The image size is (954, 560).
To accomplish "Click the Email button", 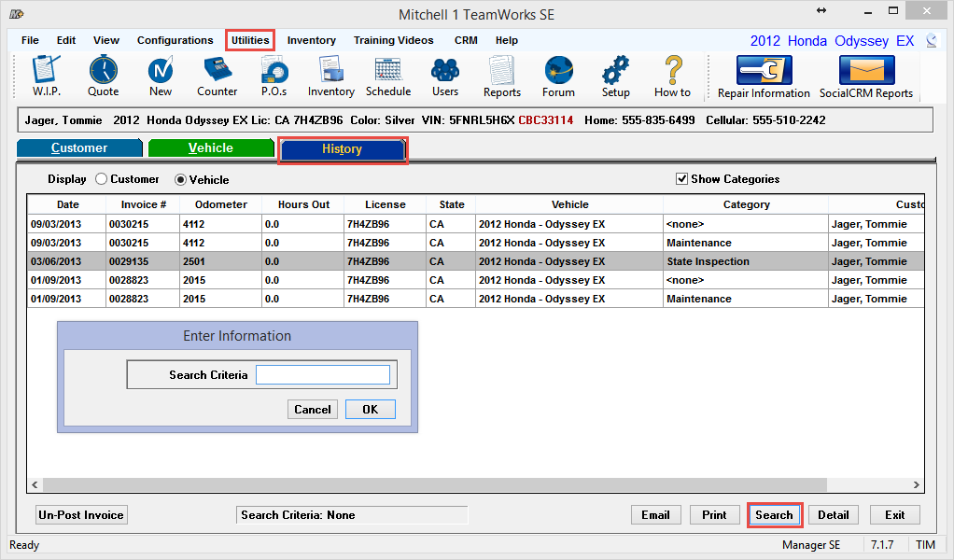I will click(x=655, y=515).
